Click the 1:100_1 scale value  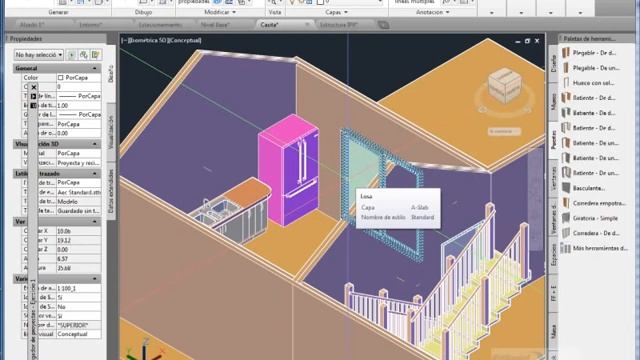click(78, 288)
